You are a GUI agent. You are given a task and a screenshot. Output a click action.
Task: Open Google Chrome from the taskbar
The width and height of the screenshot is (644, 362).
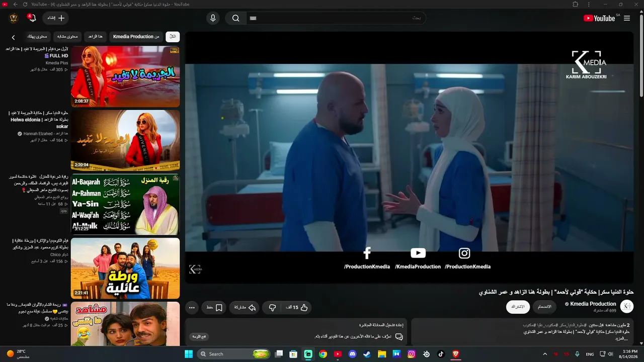click(x=323, y=354)
